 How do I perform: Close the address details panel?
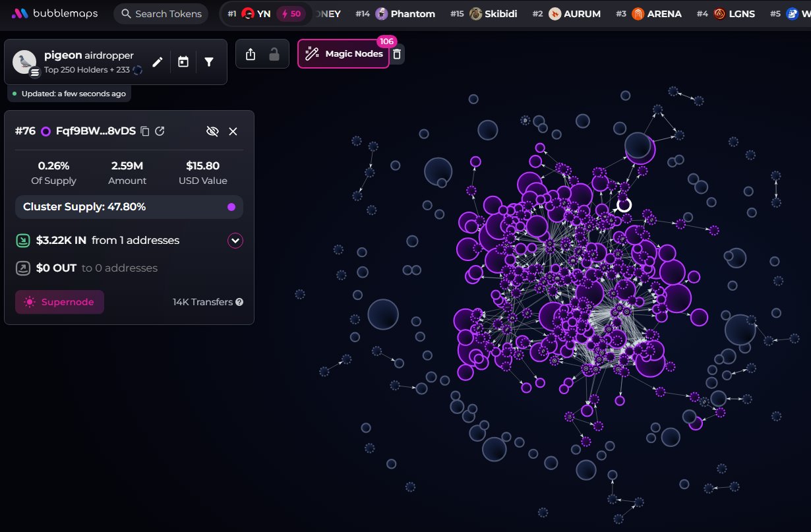(x=233, y=131)
